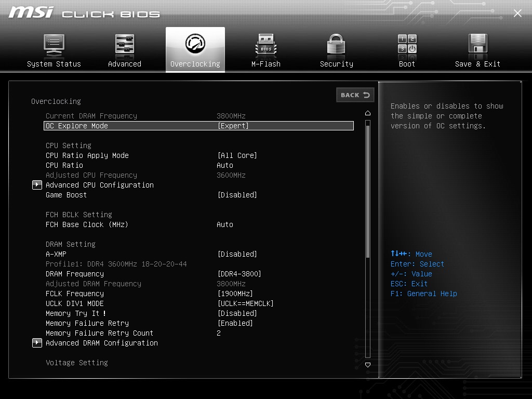Select the A-XMP label
532x399 pixels.
(56, 254)
